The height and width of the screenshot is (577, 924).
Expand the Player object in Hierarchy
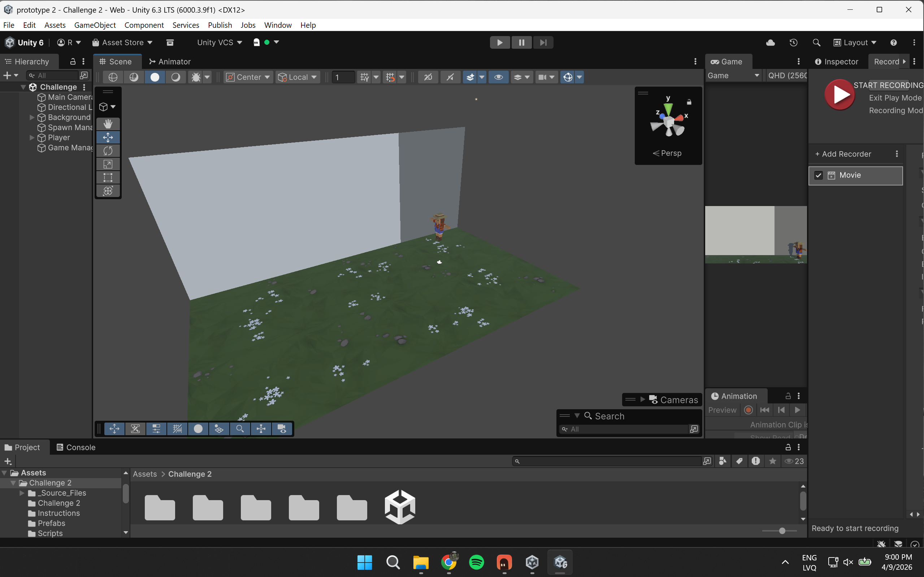pyautogui.click(x=32, y=138)
